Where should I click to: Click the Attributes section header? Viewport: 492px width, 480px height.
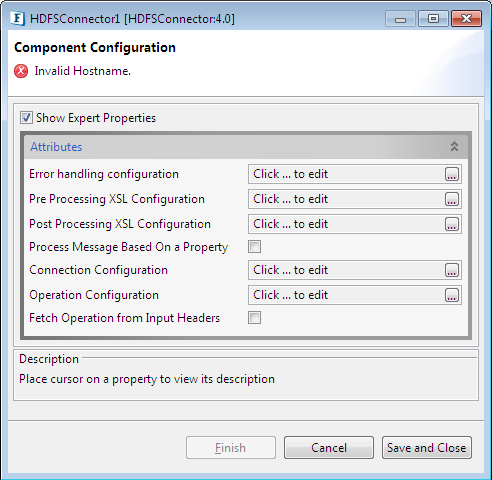pyautogui.click(x=246, y=147)
